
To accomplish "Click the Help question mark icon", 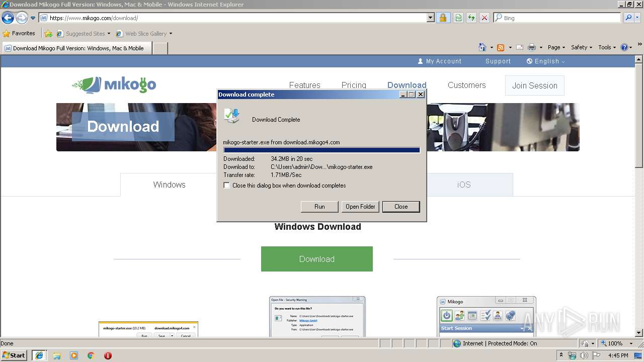I will pos(624,47).
